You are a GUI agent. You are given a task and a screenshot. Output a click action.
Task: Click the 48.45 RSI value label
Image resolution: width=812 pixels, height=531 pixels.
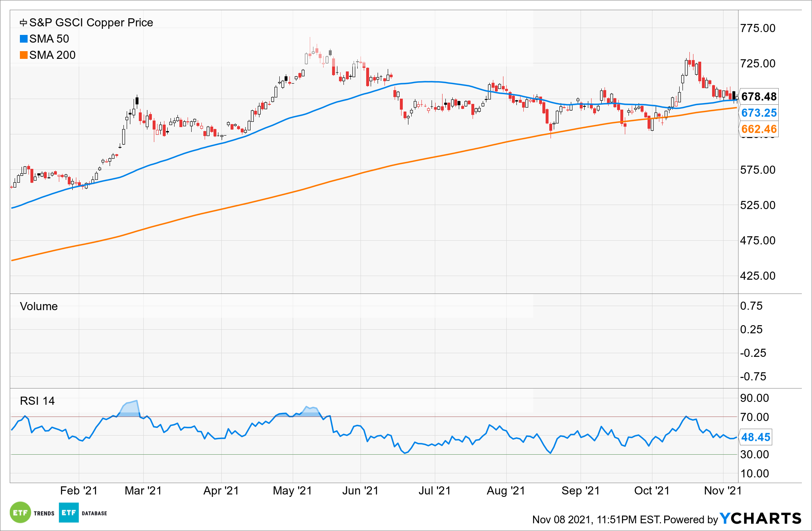[x=755, y=437]
